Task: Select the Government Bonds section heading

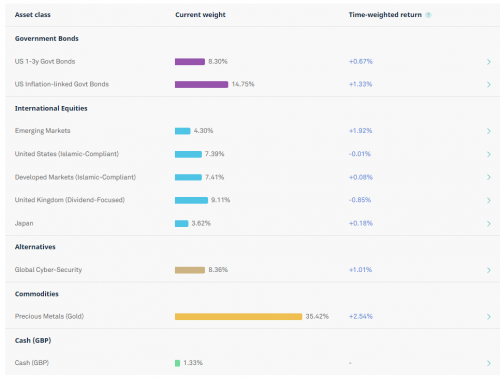Action: point(47,38)
